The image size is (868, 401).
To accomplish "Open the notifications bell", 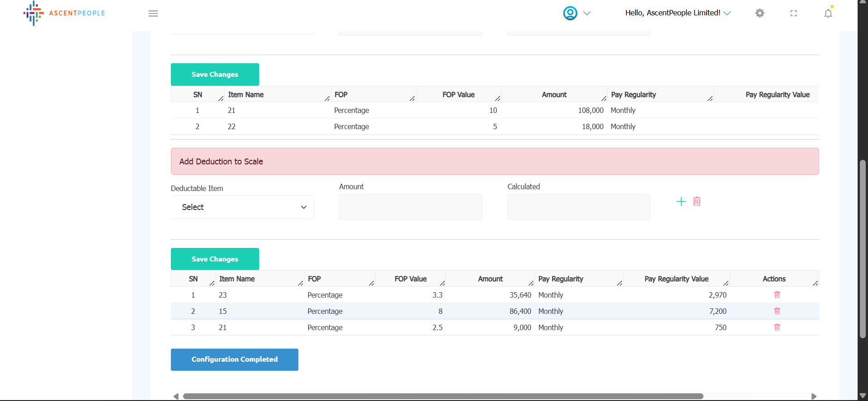I will 828,14.
